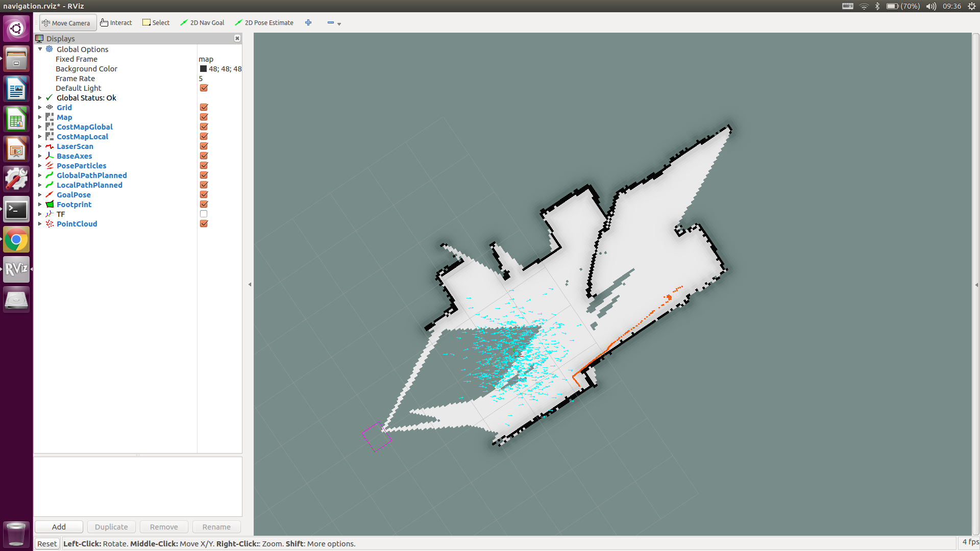Uncheck the PointCloud display
Image resolution: width=980 pixels, height=551 pixels.
click(204, 223)
